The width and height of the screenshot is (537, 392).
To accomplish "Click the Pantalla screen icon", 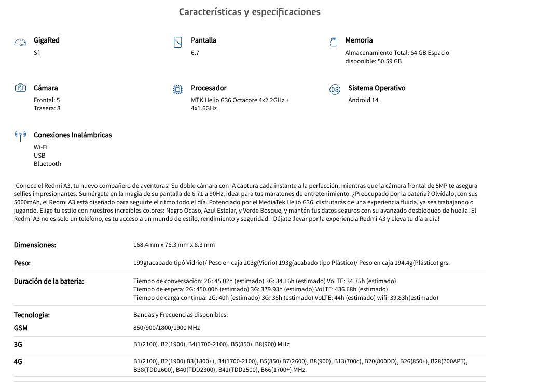I will point(178,42).
